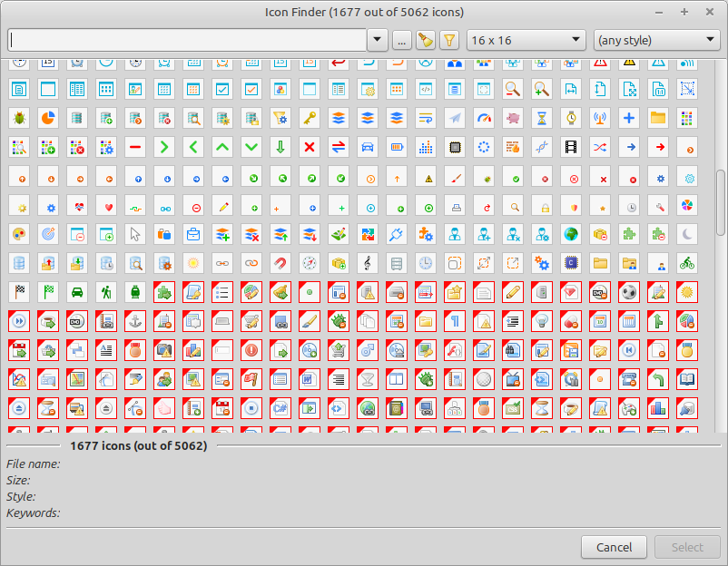Expand the (any style) dropdown
The height and width of the screenshot is (566, 728).
click(656, 40)
